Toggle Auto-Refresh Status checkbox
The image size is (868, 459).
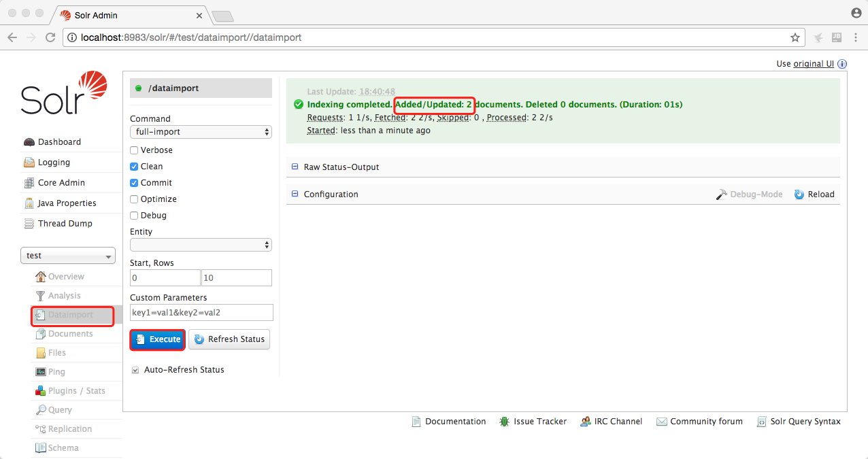tap(135, 370)
